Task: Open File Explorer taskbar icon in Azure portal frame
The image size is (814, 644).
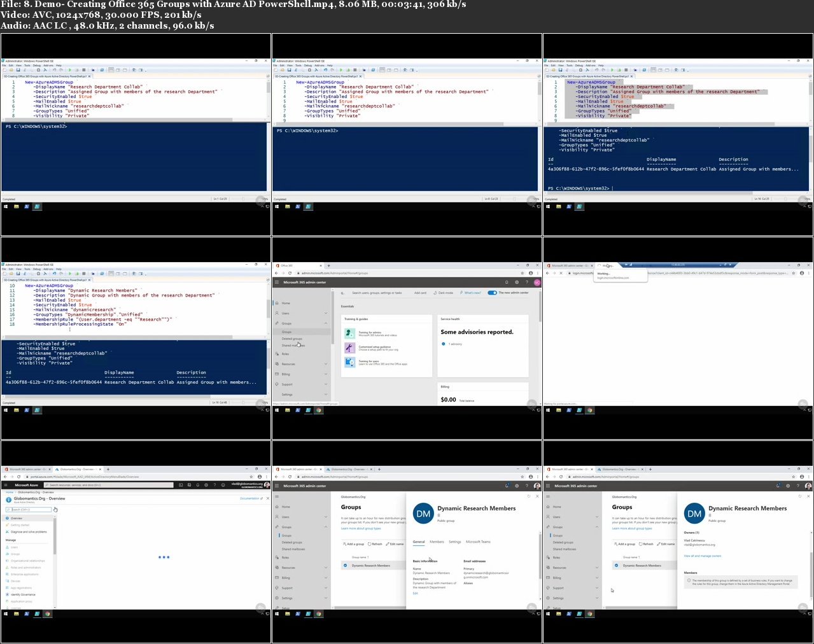Action: pos(17,614)
